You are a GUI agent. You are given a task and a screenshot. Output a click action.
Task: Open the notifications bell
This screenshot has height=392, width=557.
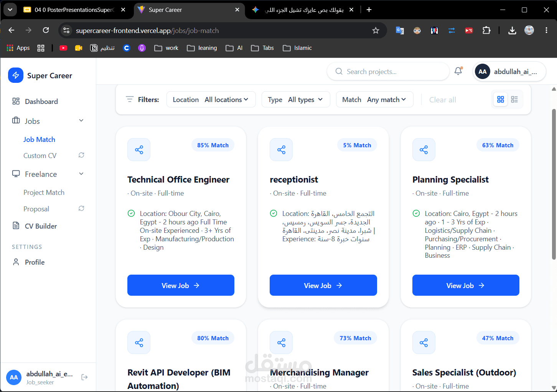coord(458,71)
